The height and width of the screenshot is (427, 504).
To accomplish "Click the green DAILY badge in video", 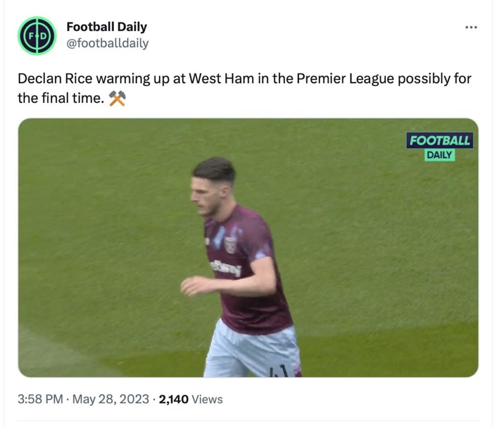I will (440, 155).
